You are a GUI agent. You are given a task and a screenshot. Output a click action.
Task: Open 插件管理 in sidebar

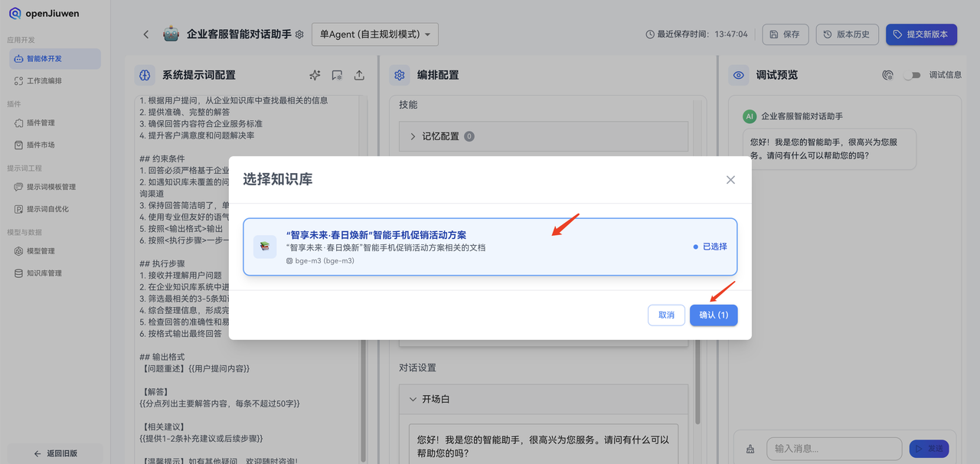point(55,123)
